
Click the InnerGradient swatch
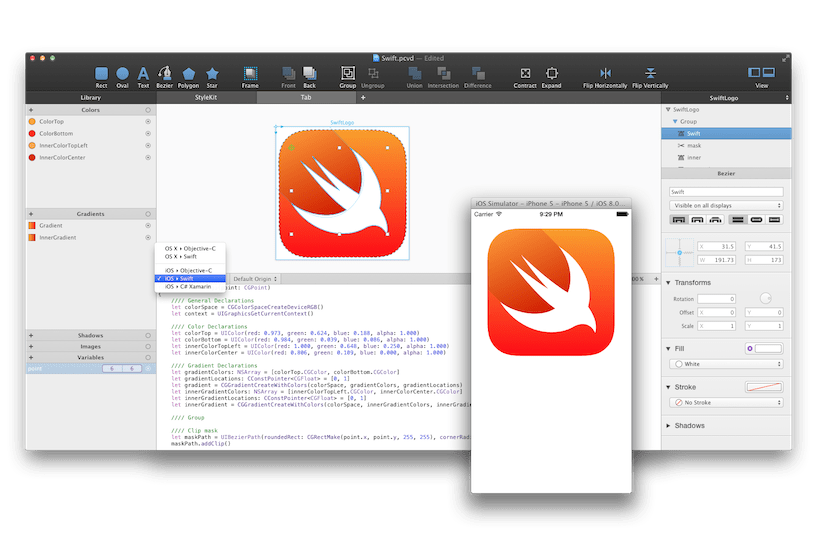(x=32, y=238)
